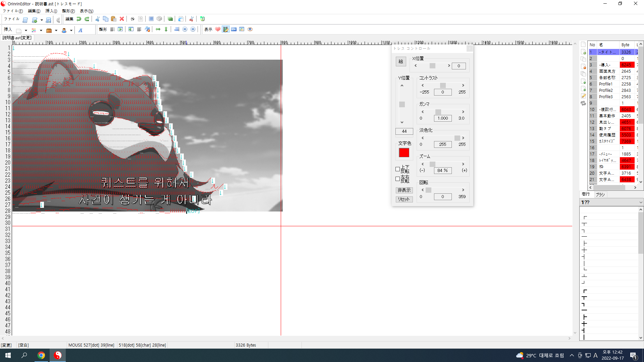Click the paste clipboard icon
Viewport: 644px width, 362px height.
click(113, 19)
